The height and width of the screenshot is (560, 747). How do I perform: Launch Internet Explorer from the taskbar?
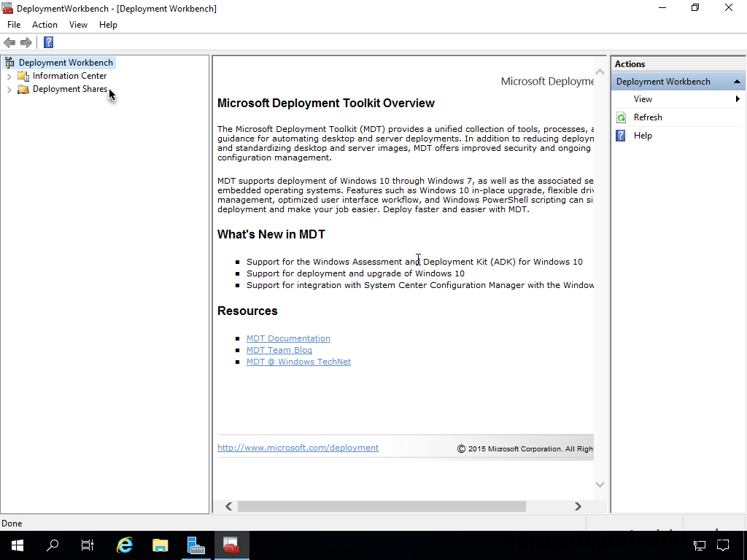(125, 545)
